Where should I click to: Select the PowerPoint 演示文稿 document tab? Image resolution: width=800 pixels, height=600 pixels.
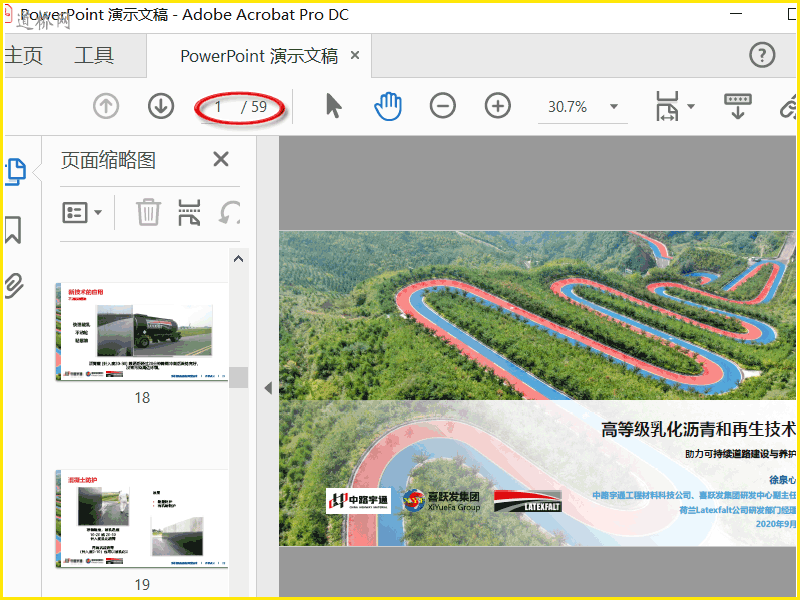coord(259,56)
